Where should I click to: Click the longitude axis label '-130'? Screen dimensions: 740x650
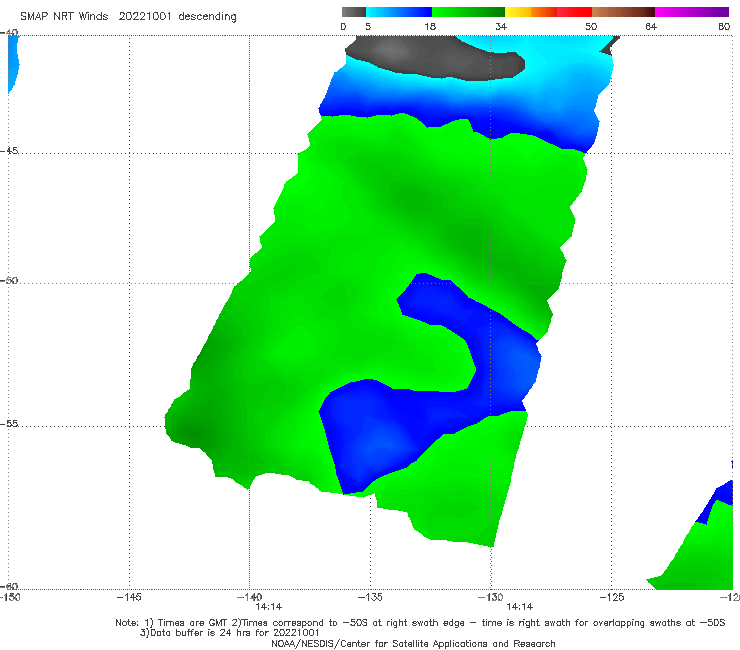490,597
